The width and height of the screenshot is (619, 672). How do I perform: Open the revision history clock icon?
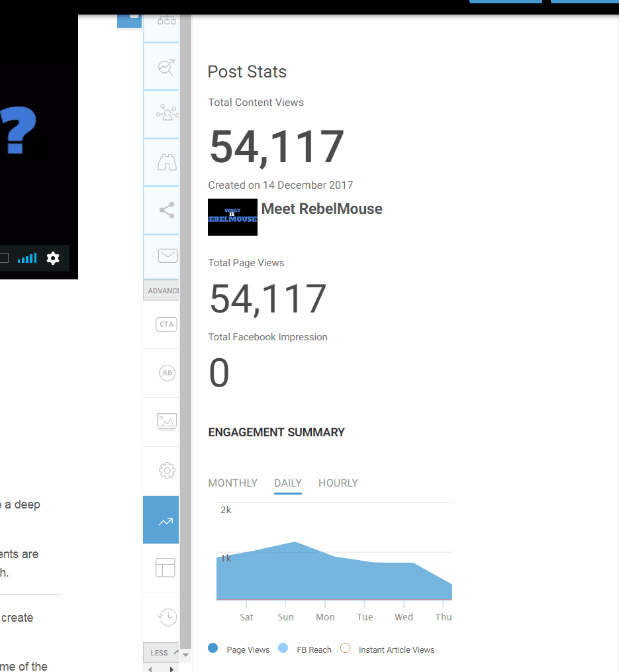coord(167,617)
